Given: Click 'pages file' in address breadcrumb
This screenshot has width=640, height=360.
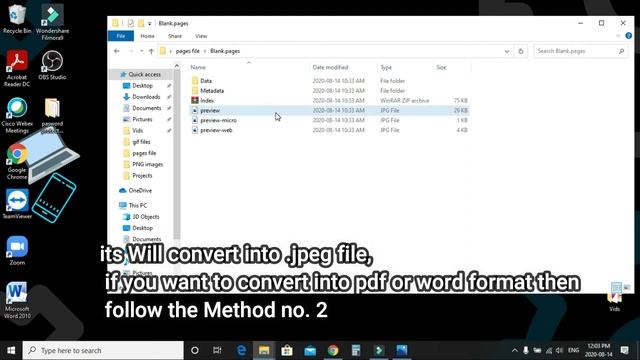Looking at the screenshot, I should click(188, 51).
